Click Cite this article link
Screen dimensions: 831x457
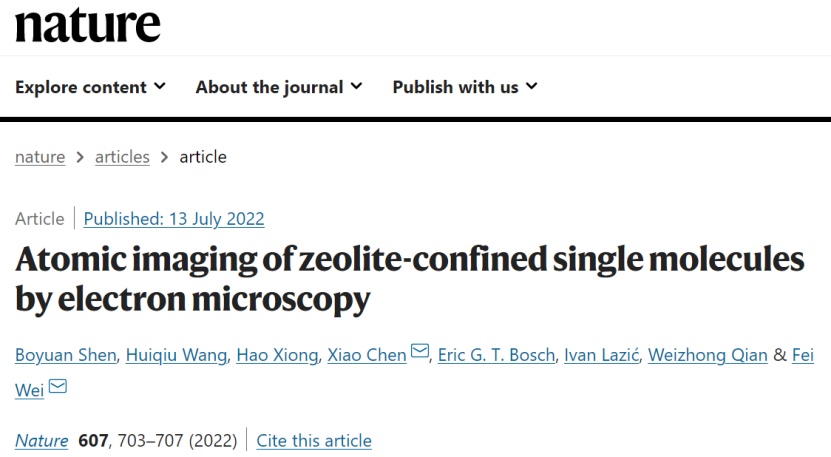314,441
